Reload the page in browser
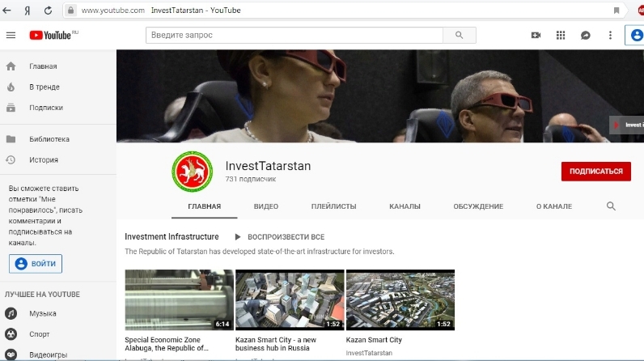 pos(49,11)
